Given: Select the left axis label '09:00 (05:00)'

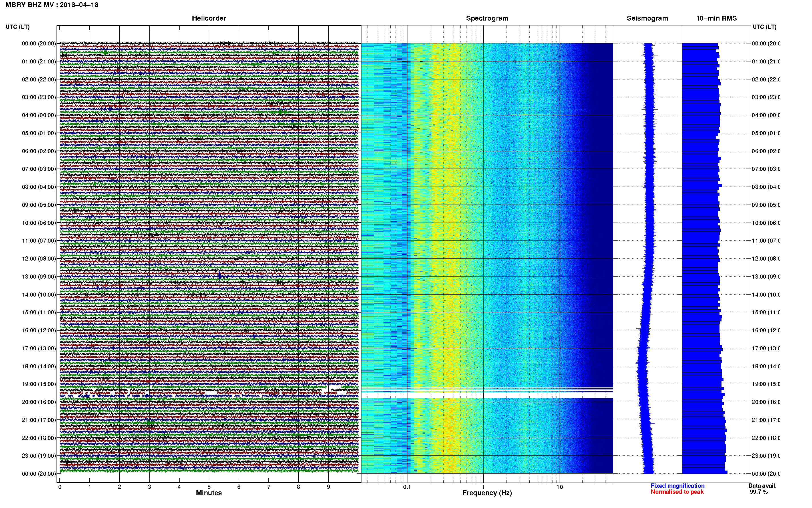Looking at the screenshot, I should click(x=39, y=205).
